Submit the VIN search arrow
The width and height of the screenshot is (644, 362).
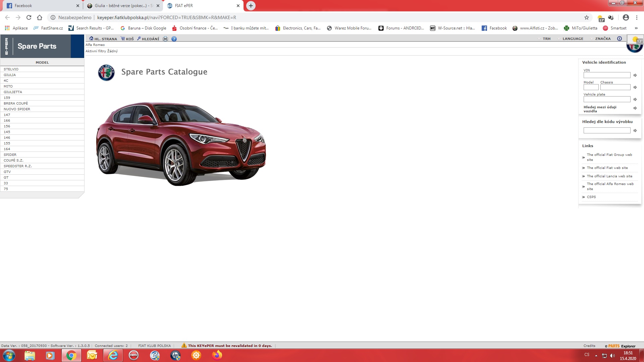635,75
